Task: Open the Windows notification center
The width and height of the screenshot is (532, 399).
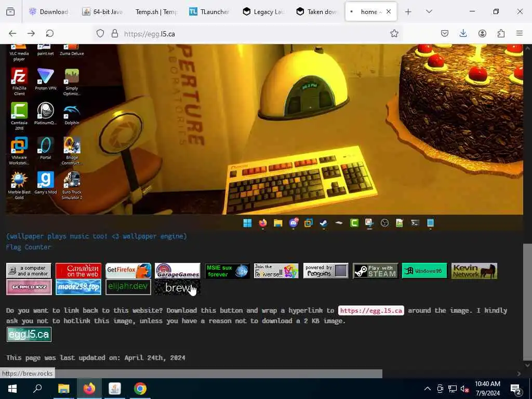Action: (516, 389)
